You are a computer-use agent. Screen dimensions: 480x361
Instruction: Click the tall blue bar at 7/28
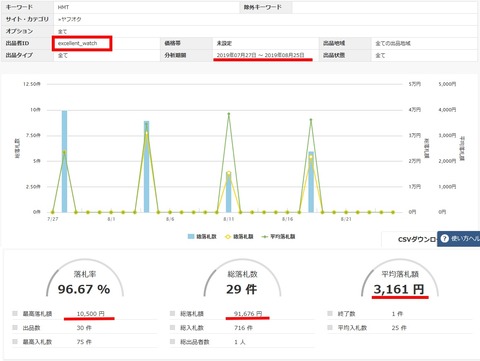64,161
